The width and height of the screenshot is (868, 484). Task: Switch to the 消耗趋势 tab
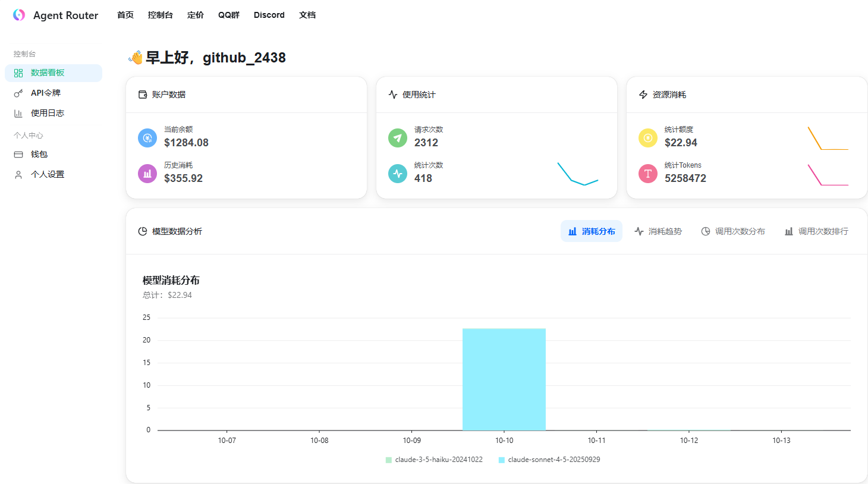click(x=658, y=231)
